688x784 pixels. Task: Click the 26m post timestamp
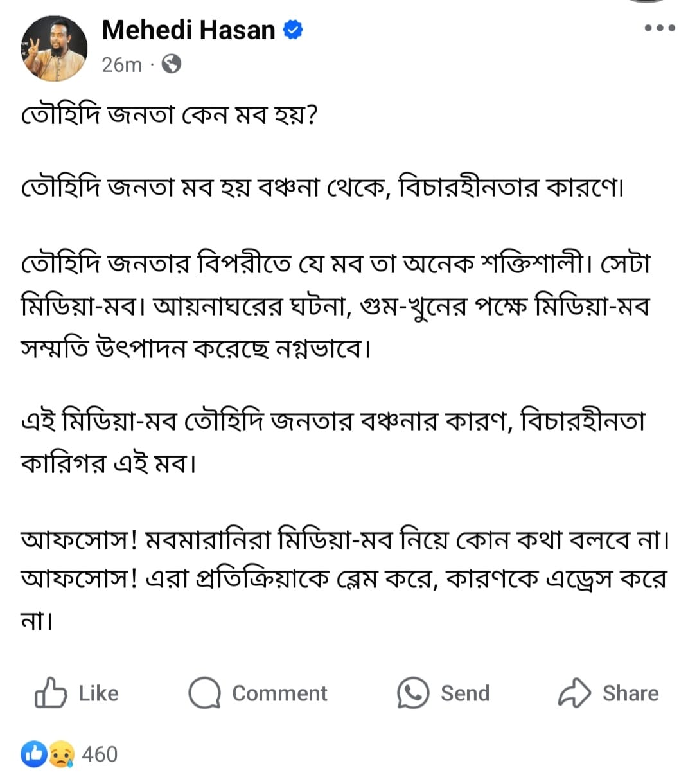[x=121, y=65]
